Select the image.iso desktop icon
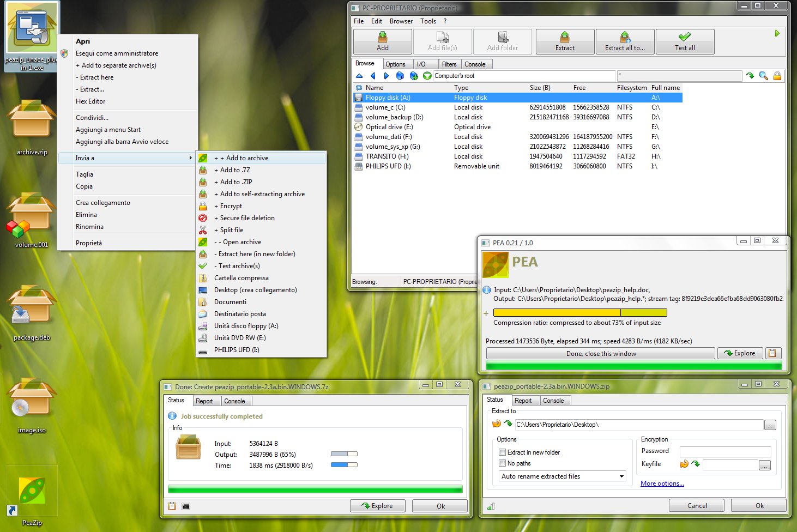Image resolution: width=797 pixels, height=532 pixels. point(32,406)
